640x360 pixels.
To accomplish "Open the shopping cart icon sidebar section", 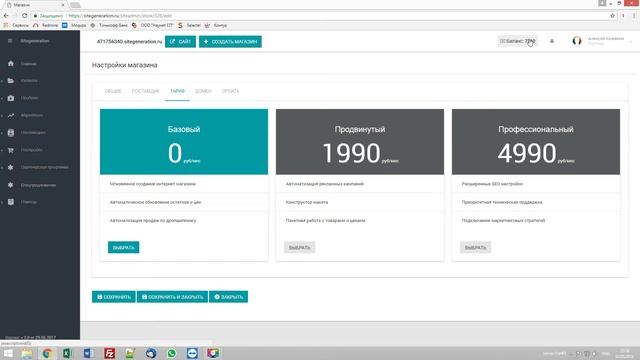I will [11, 150].
